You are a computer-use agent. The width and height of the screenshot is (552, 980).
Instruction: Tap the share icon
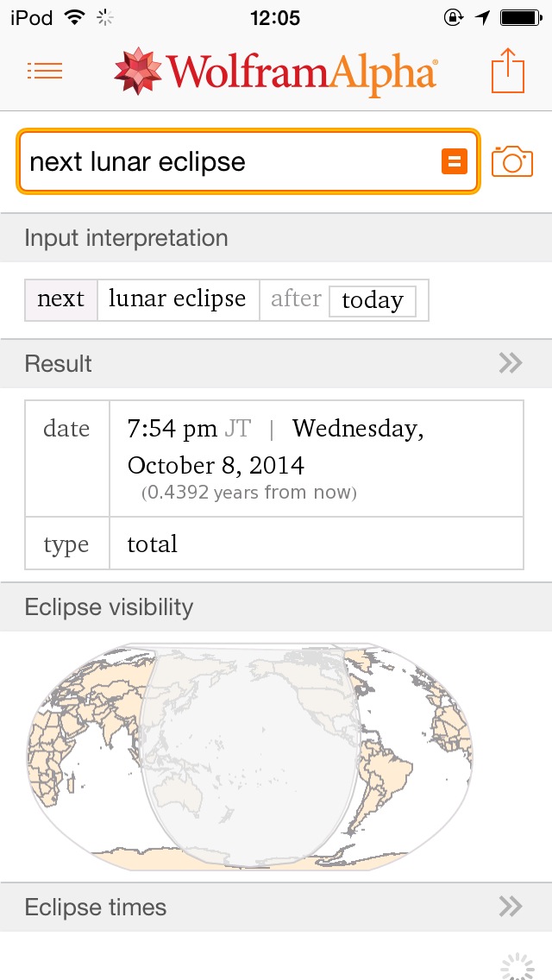(508, 71)
